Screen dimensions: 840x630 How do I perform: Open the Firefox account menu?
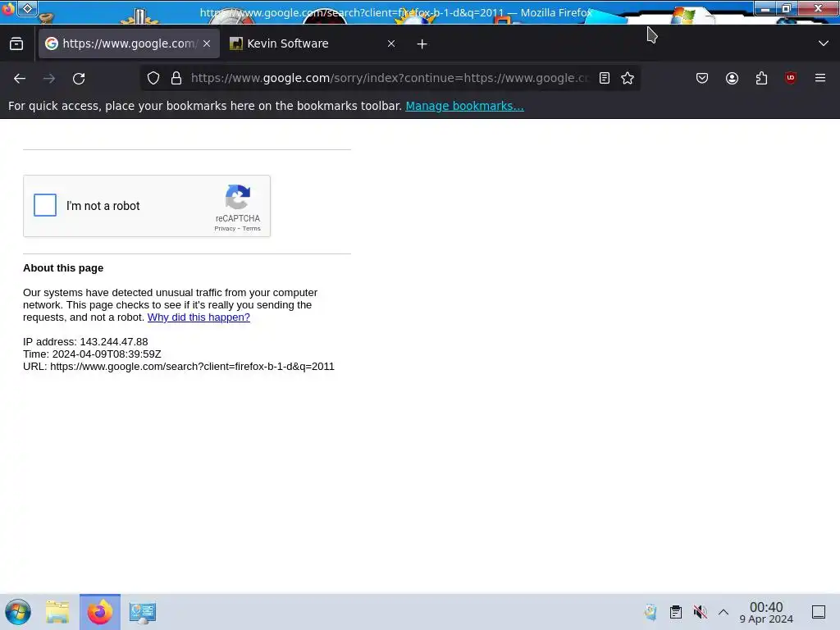[732, 78]
